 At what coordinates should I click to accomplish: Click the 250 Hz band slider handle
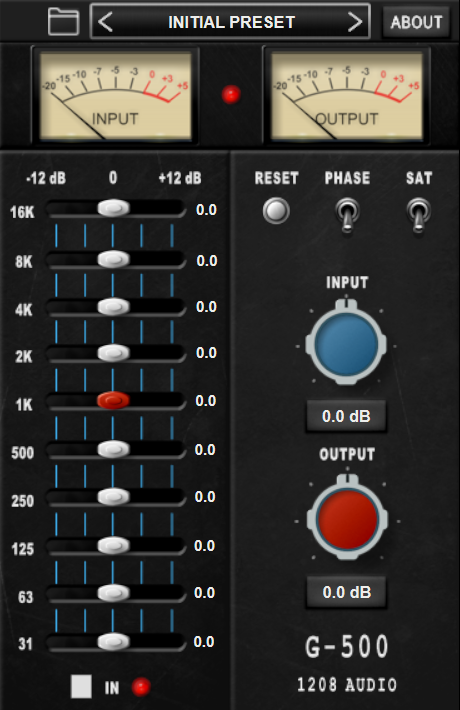pyautogui.click(x=113, y=497)
